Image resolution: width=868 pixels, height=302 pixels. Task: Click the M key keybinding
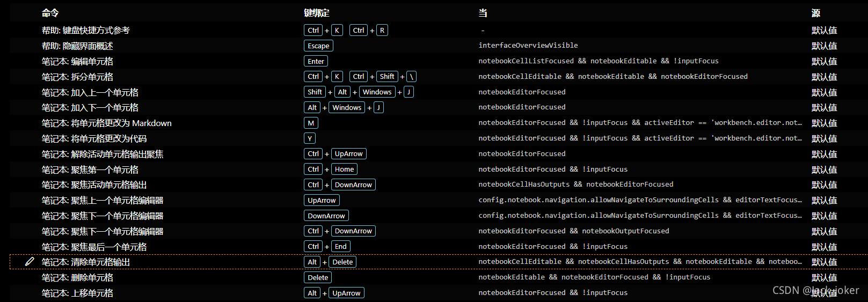pyautogui.click(x=311, y=123)
